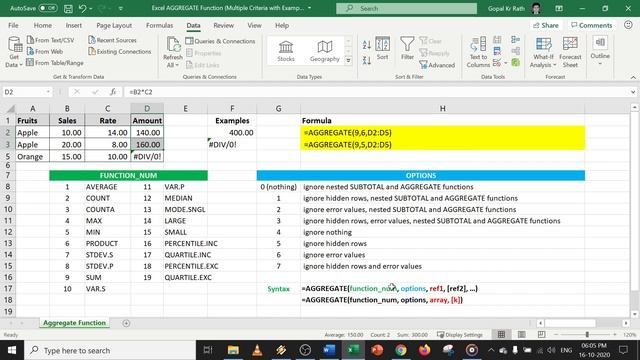Click From Table/Range
This screenshot has width=640, height=360.
(x=55, y=63)
